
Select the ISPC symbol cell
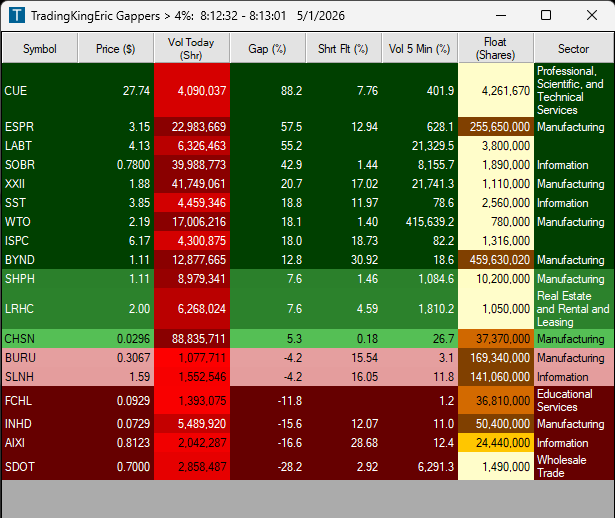pos(40,241)
